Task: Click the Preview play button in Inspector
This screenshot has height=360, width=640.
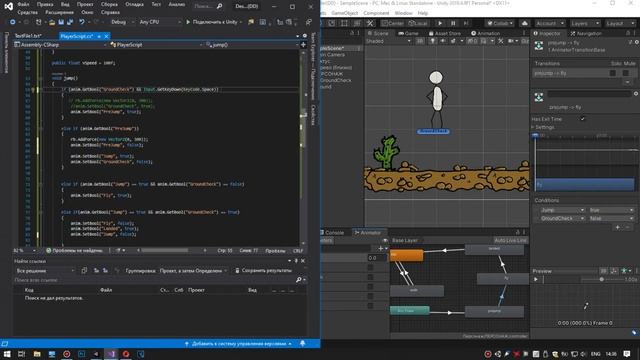Action: pos(536,279)
